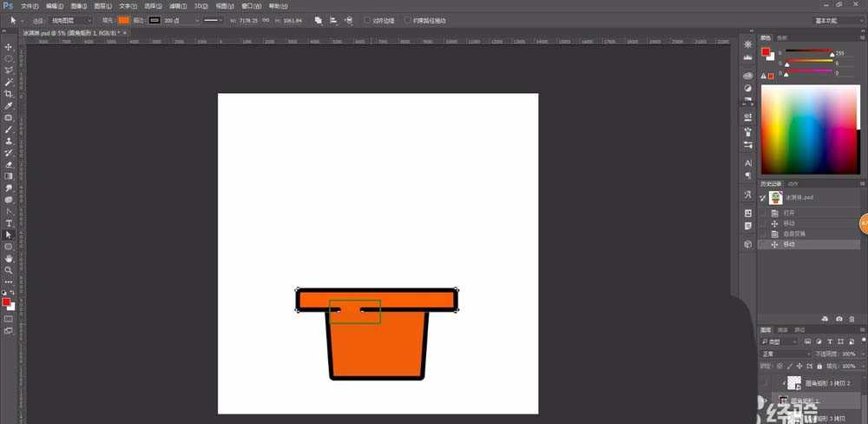
Task: Click the 自由变换 history state
Action: [794, 234]
